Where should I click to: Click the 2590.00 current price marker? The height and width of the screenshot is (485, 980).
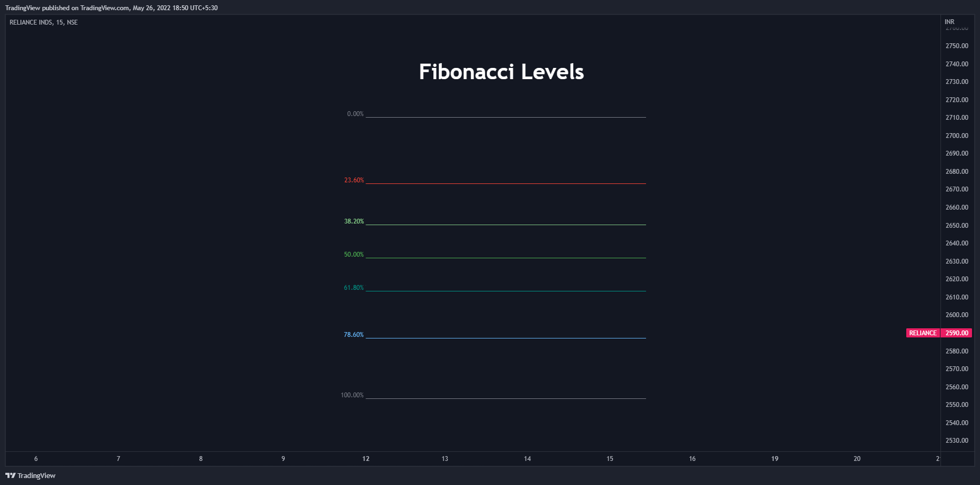click(956, 333)
